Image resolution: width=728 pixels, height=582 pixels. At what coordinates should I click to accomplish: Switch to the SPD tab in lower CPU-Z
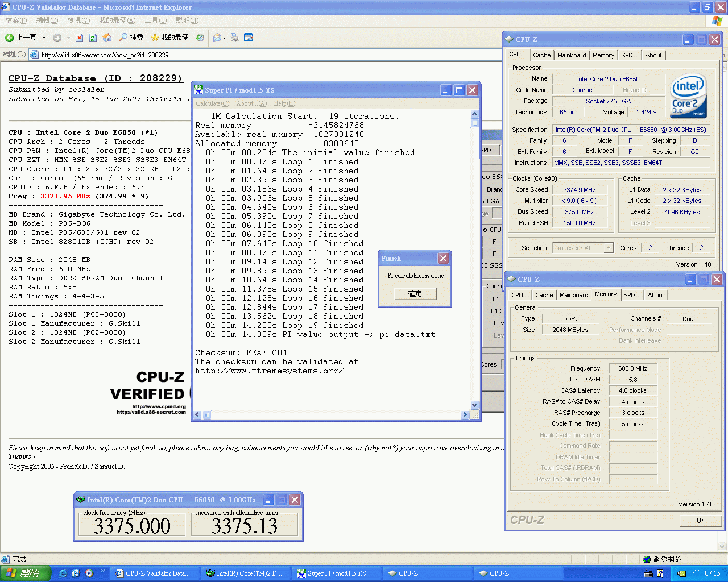tap(630, 295)
